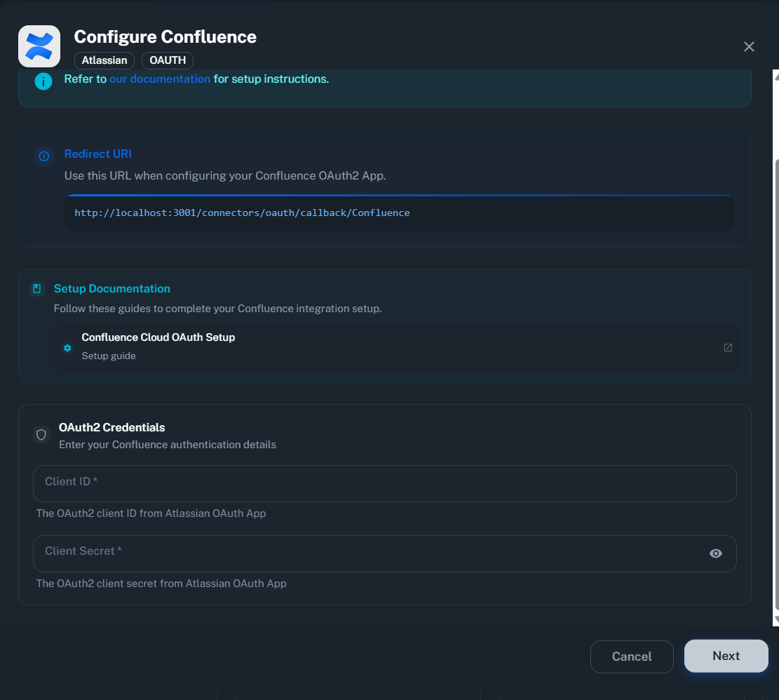Select the OAUTH badge

[x=167, y=60]
